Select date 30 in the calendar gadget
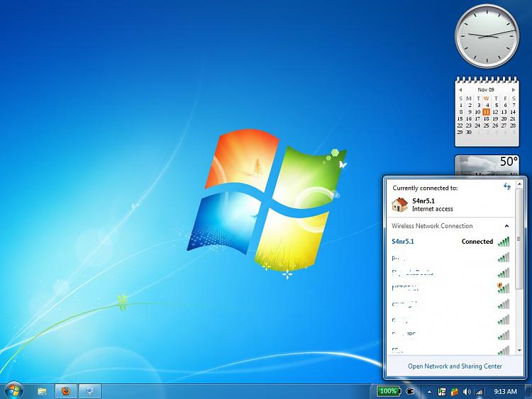 coord(469,133)
